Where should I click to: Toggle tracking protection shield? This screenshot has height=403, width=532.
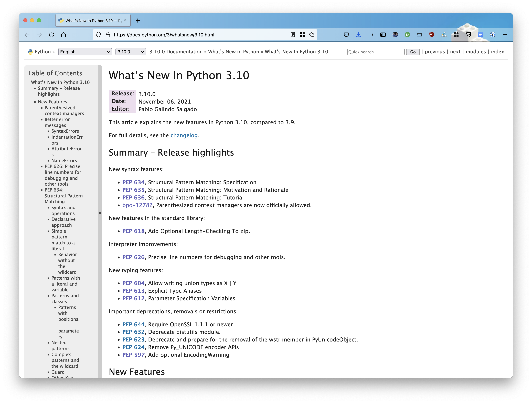point(98,34)
